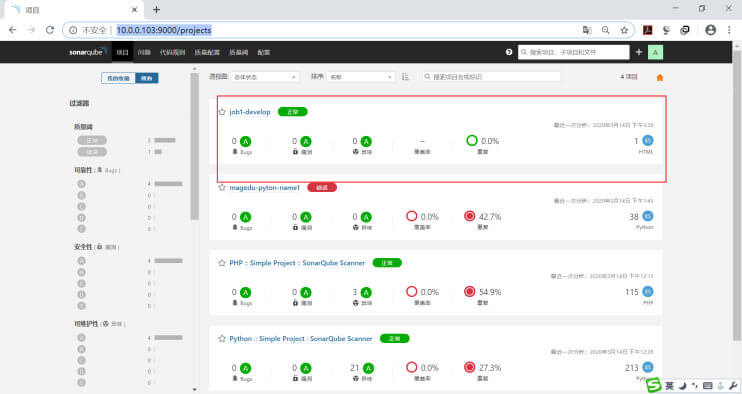Open the Quality Gates tab in navbar
The image size is (742, 394).
point(238,52)
